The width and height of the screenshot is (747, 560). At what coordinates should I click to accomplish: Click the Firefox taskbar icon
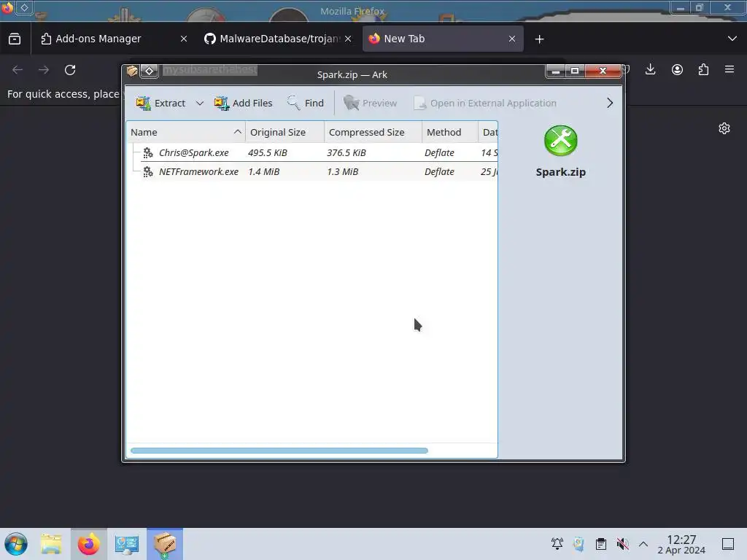(x=88, y=544)
